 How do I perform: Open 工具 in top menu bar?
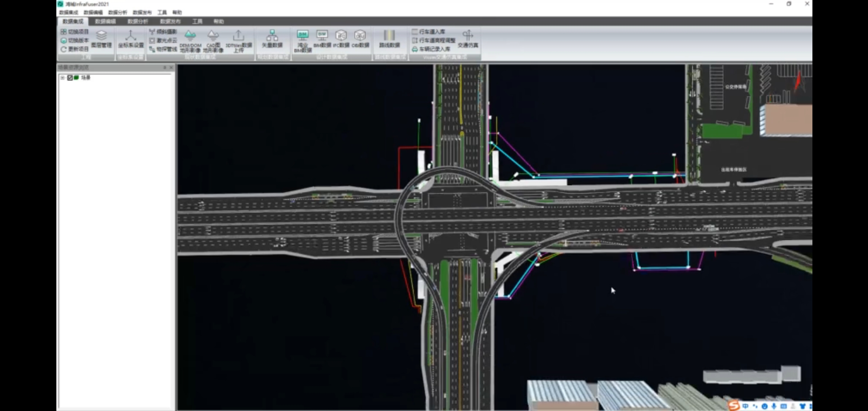[162, 13]
